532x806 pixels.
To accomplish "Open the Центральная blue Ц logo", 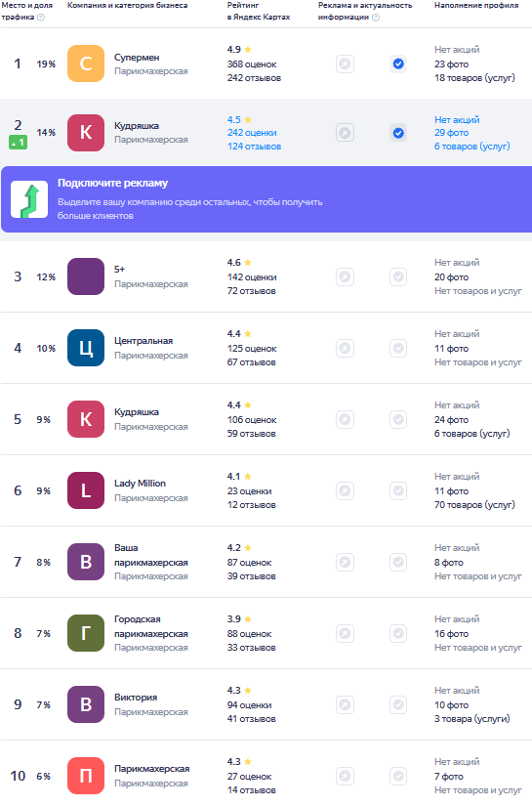I will coord(86,348).
